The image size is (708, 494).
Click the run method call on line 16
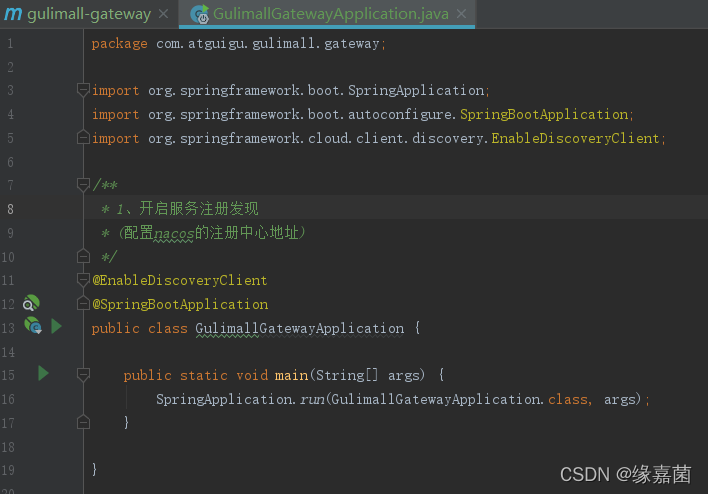(x=312, y=399)
